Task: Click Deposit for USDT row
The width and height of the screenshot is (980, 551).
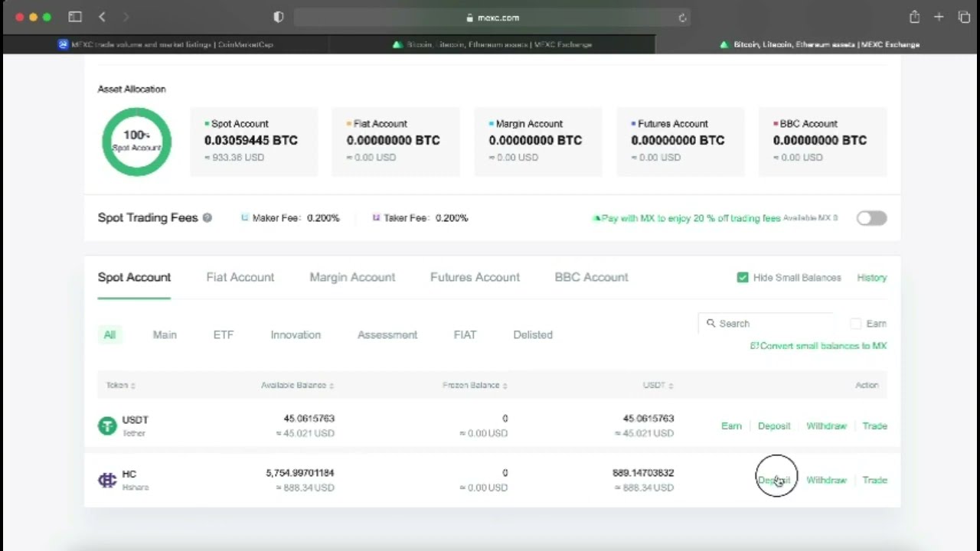Action: click(774, 426)
